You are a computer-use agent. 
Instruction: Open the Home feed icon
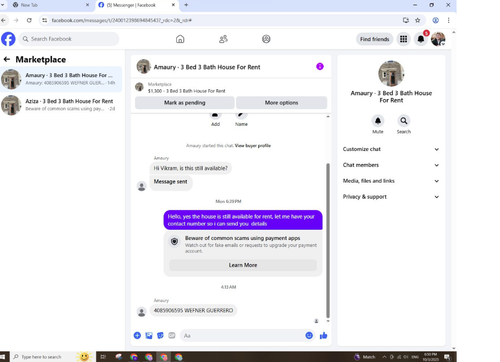(180, 39)
